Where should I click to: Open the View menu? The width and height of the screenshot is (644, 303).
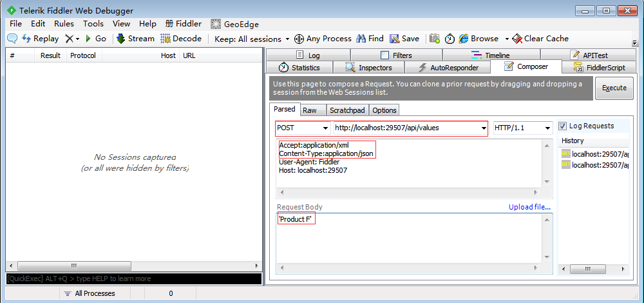pos(121,24)
